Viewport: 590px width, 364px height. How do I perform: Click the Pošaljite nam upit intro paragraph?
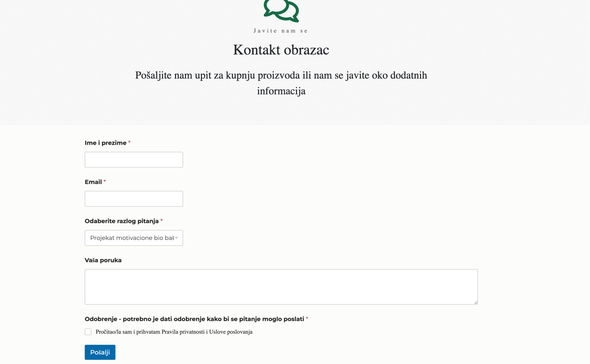(281, 83)
